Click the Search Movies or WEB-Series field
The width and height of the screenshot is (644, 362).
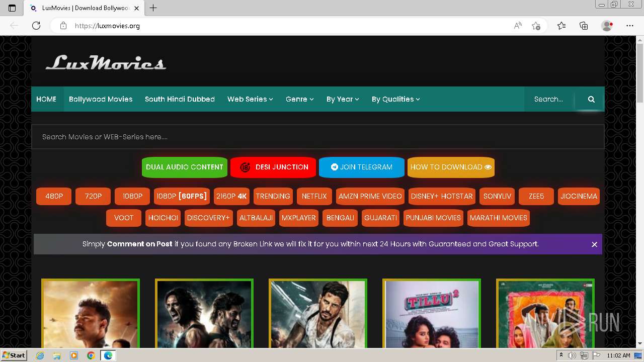(x=317, y=137)
